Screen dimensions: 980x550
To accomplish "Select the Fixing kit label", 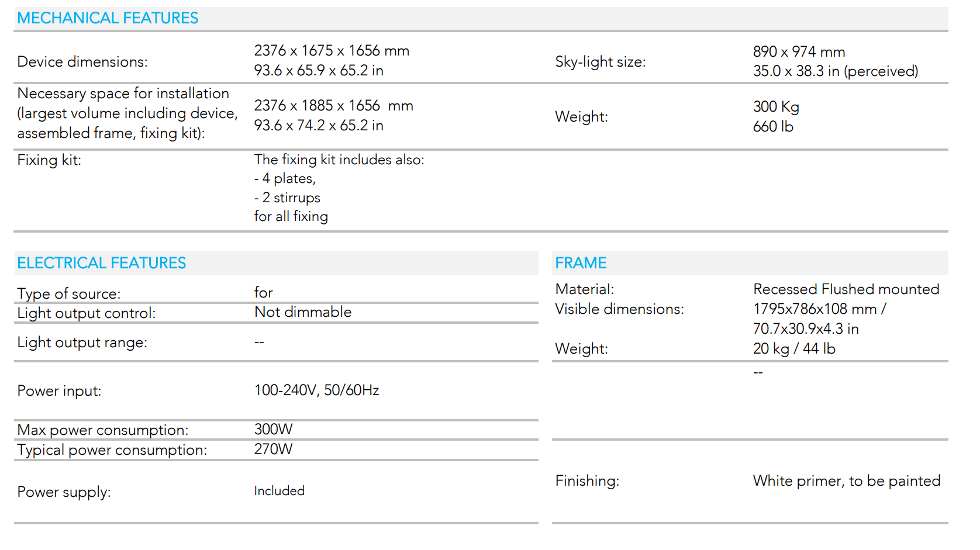I will point(49,160).
